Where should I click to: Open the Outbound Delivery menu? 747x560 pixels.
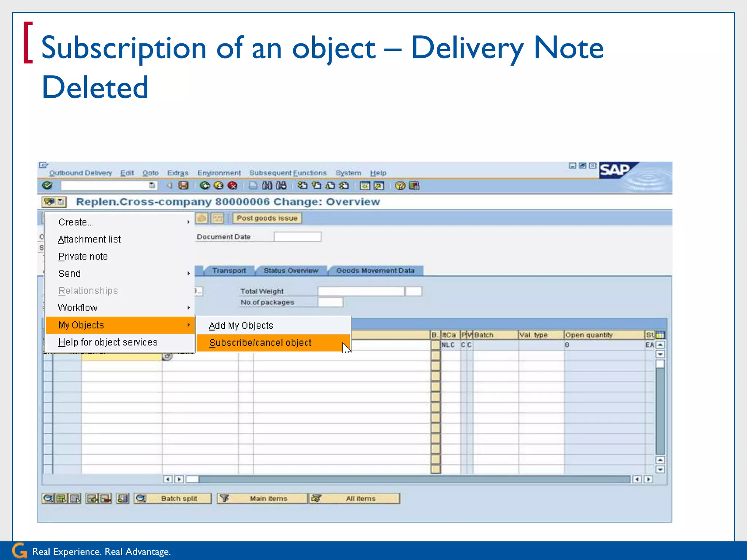[x=81, y=173]
